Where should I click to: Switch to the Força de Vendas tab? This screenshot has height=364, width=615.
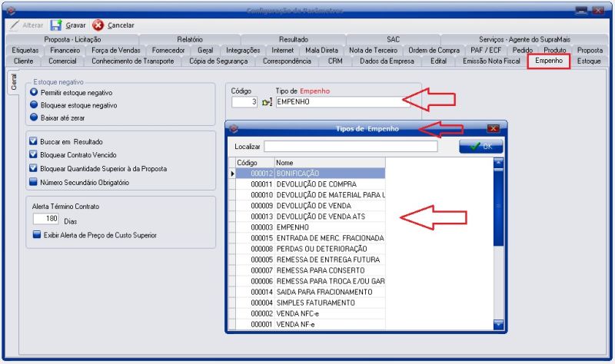click(116, 51)
